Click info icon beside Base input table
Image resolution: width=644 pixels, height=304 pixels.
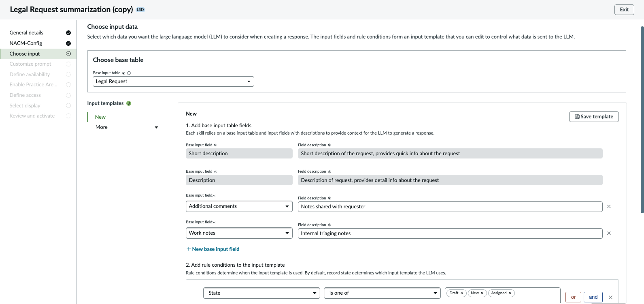pos(129,73)
